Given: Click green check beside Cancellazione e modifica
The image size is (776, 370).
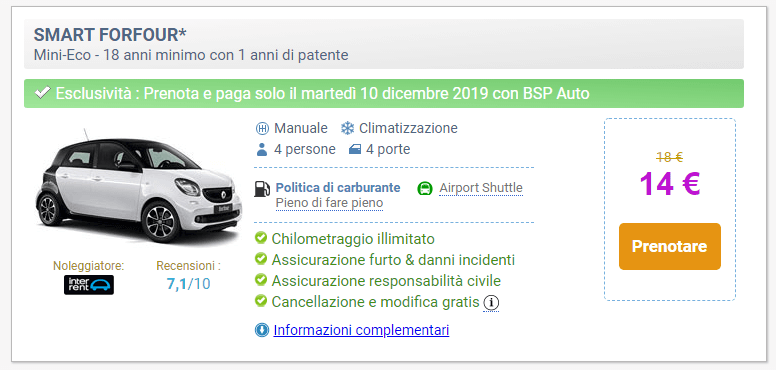Looking at the screenshot, I should [x=261, y=301].
